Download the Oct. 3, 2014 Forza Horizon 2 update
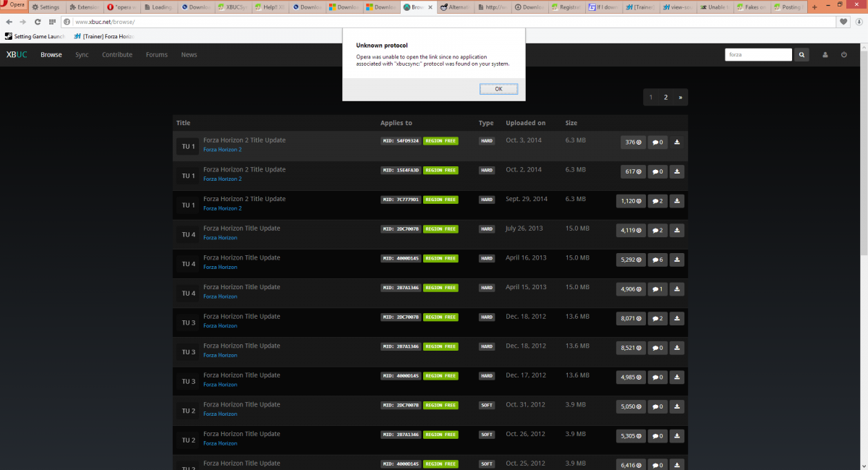Image resolution: width=868 pixels, height=470 pixels. (676, 142)
